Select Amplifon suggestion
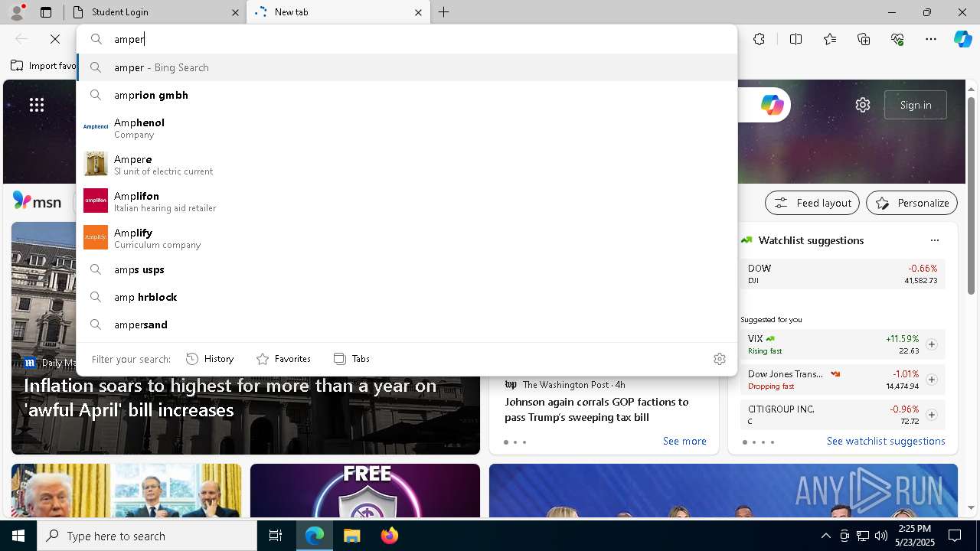Image resolution: width=980 pixels, height=551 pixels. pyautogui.click(x=407, y=201)
